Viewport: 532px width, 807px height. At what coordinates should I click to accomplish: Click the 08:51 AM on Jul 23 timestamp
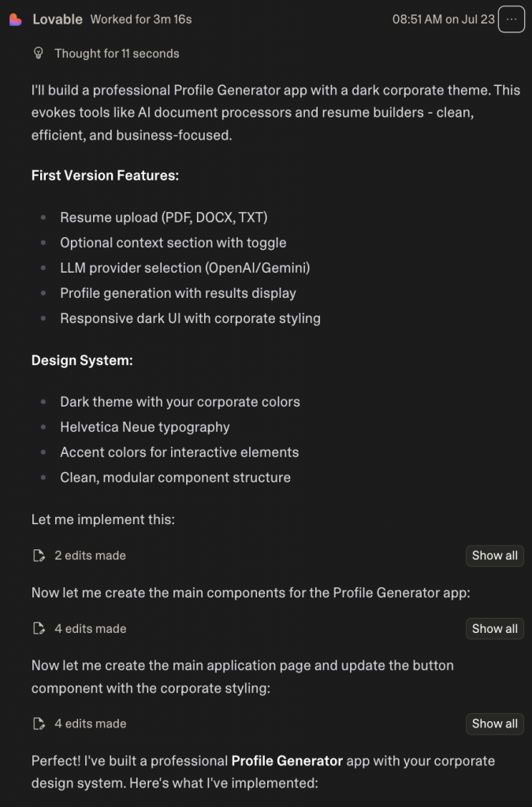[x=443, y=20]
